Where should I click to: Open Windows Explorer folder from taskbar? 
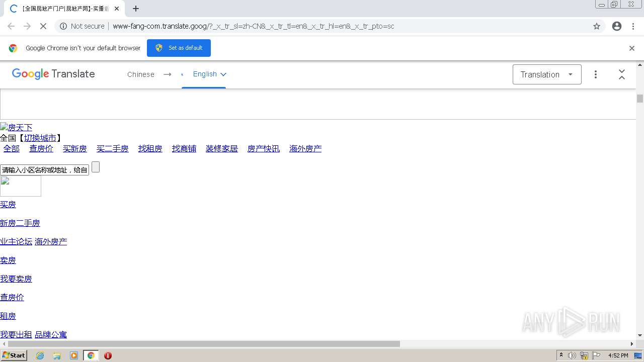57,355
